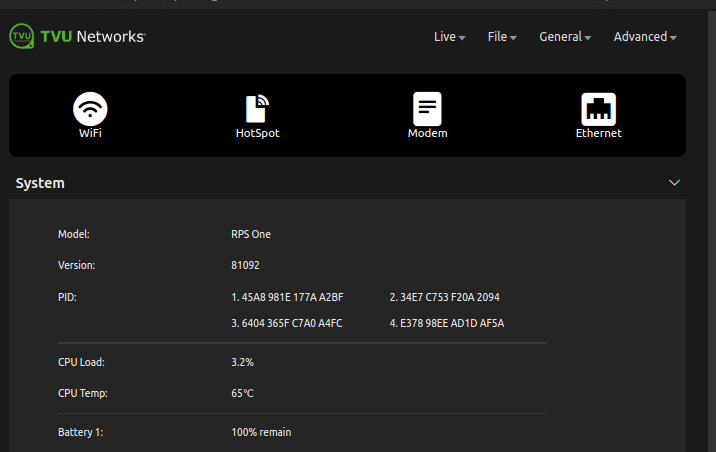The image size is (716, 452).
Task: Click the CPU Temp: label
Action: coord(83,393)
